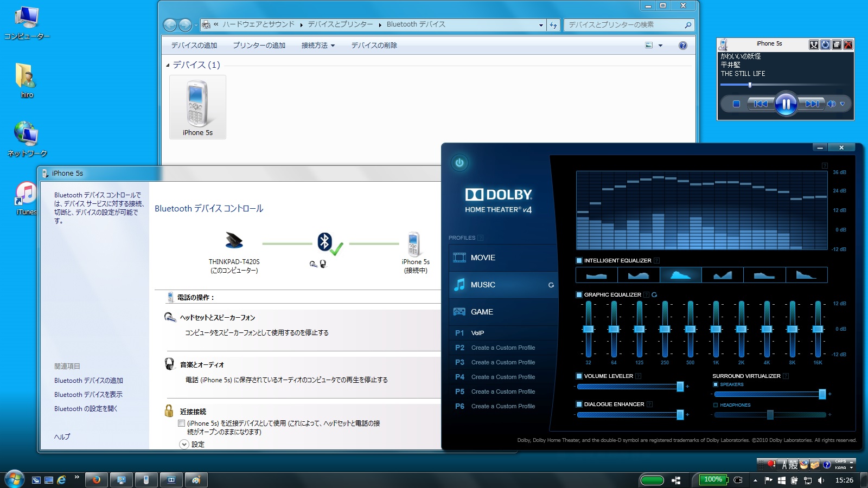The height and width of the screenshot is (488, 868).
Task: Show hidden system tray icons
Action: pos(755,480)
